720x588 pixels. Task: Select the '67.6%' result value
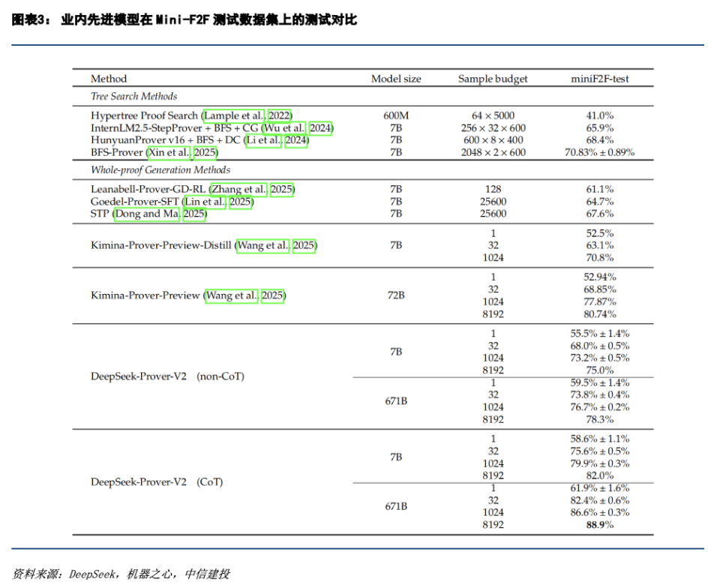pyautogui.click(x=600, y=214)
